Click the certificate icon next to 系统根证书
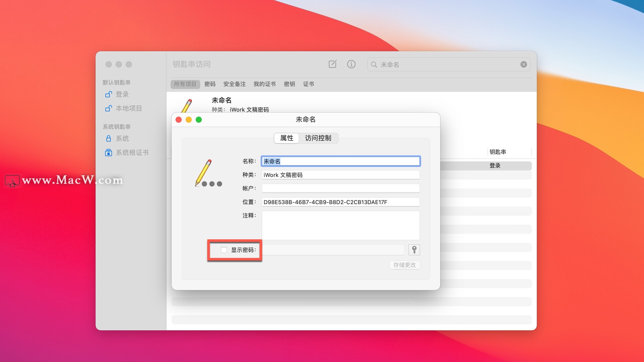Screen dimensions: 644x362 click(x=108, y=153)
